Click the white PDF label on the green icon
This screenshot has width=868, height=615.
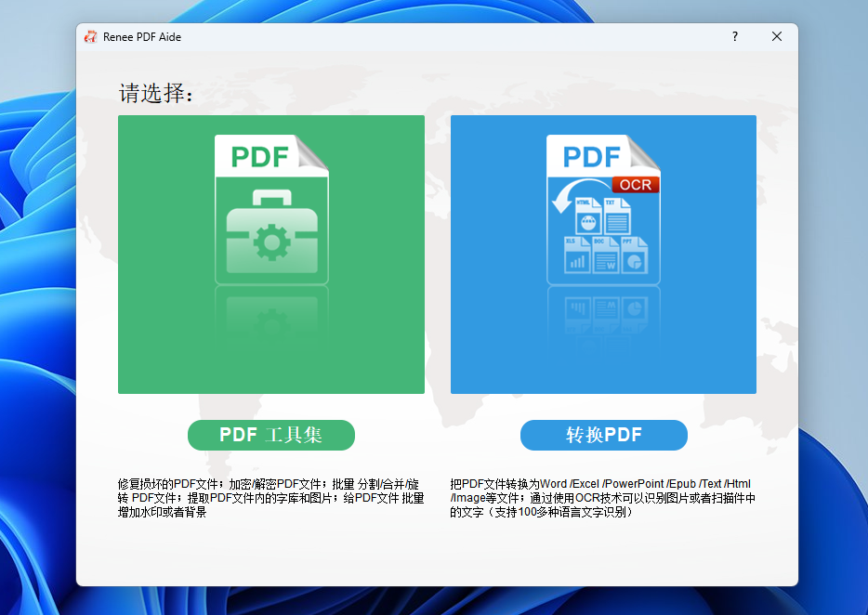coord(260,156)
